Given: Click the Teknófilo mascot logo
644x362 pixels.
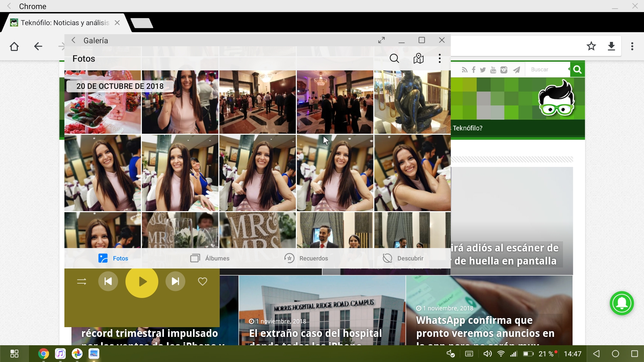Looking at the screenshot, I should [556, 98].
